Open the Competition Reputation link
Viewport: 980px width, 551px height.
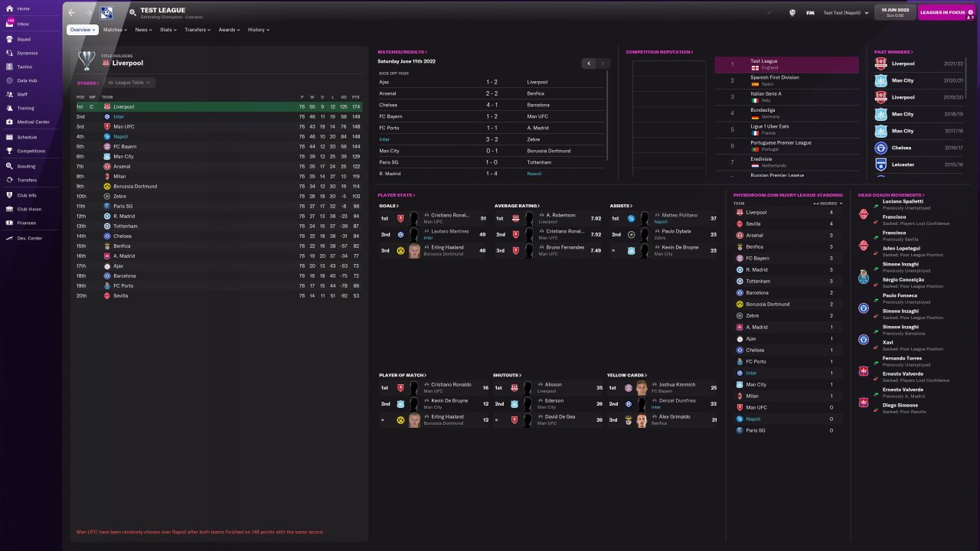pyautogui.click(x=659, y=52)
